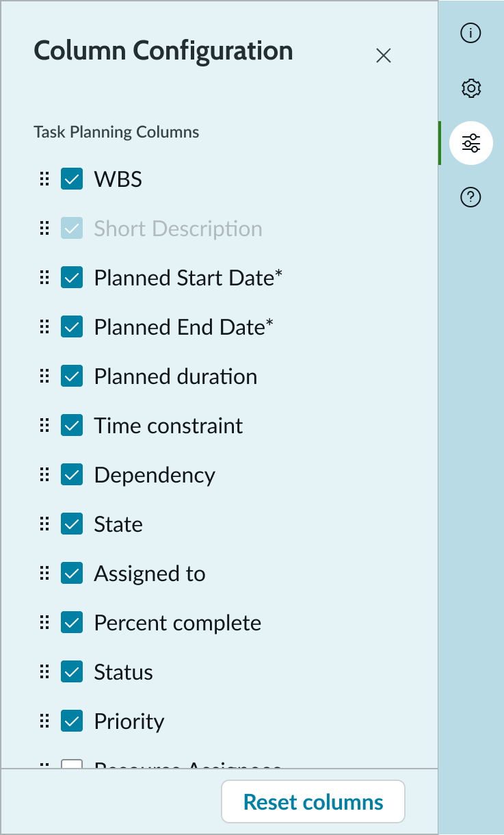The width and height of the screenshot is (504, 835).
Task: Click the Planned Start Date drag handle
Action: click(44, 278)
